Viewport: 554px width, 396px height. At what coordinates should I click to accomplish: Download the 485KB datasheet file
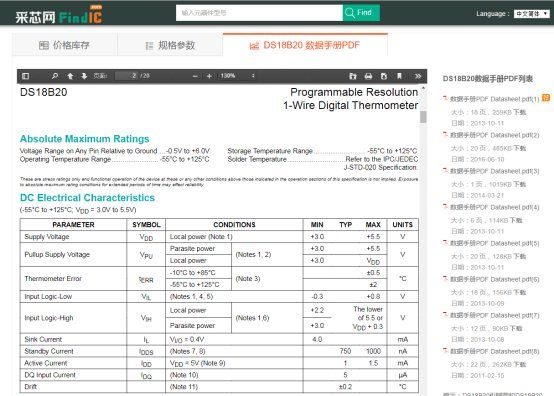[519, 148]
